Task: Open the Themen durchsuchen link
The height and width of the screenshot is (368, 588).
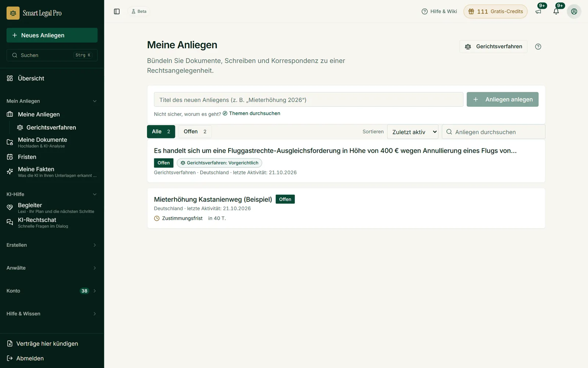Action: coord(251,113)
